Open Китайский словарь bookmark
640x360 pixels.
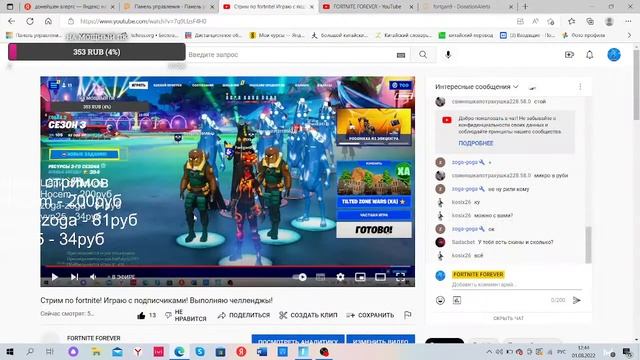click(403, 36)
